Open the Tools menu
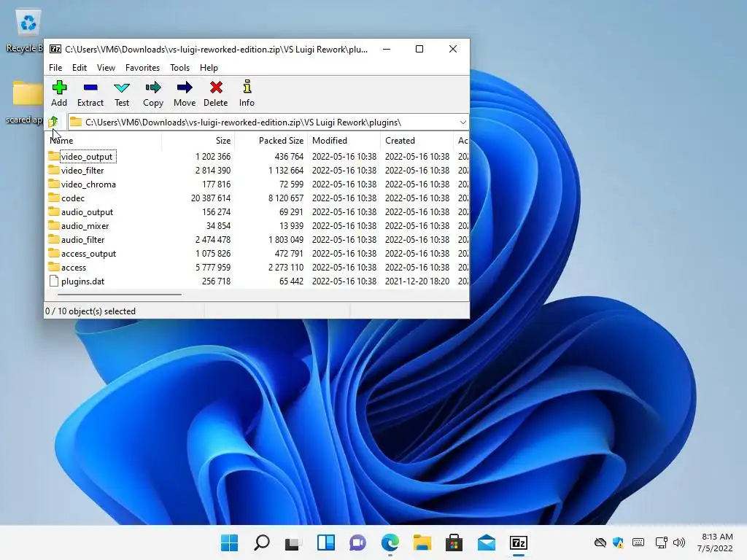 pyautogui.click(x=179, y=68)
